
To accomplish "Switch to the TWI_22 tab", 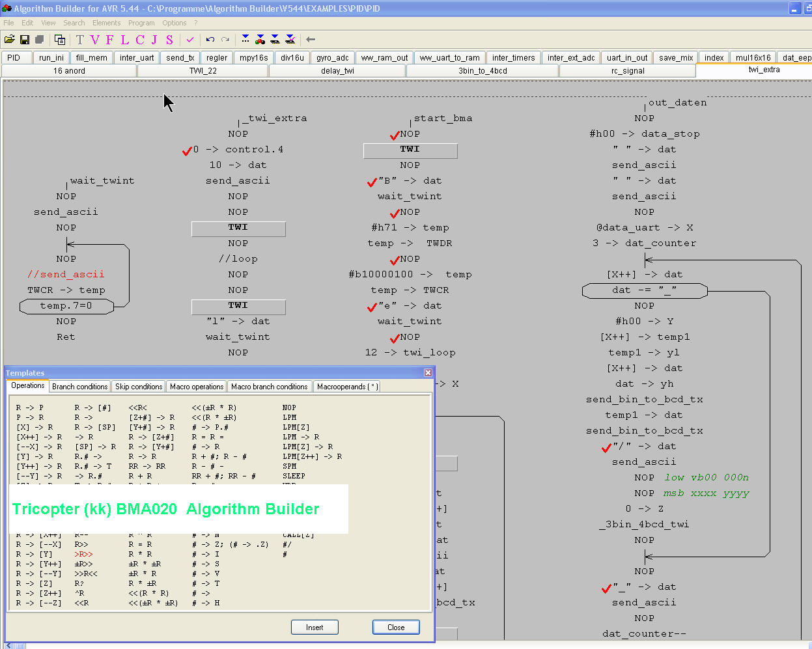I will (203, 70).
